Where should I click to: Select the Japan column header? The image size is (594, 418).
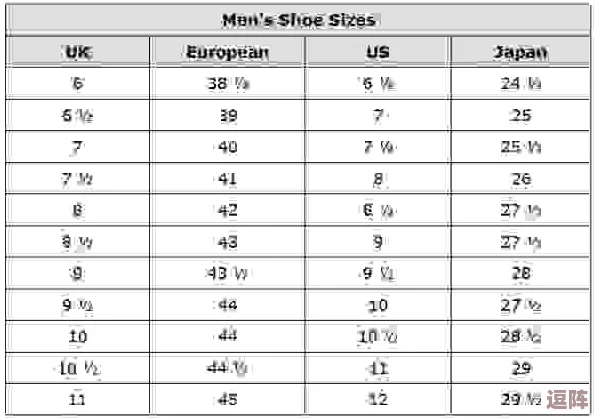click(x=521, y=52)
